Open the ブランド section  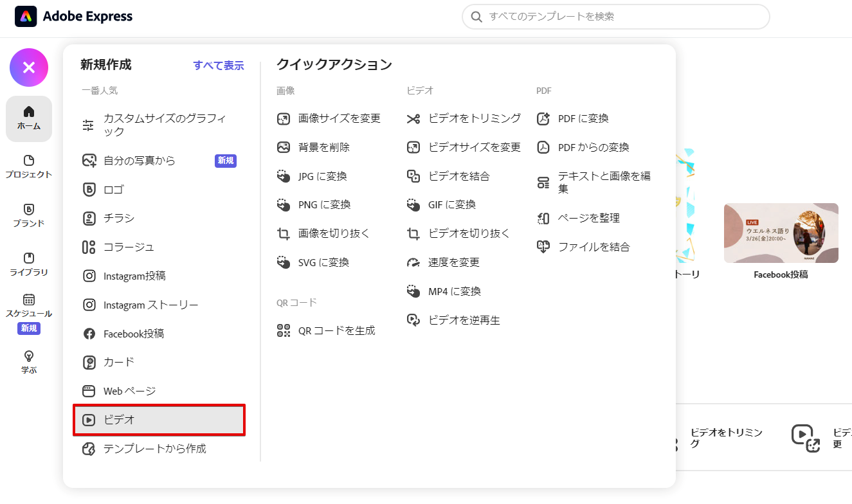[28, 216]
